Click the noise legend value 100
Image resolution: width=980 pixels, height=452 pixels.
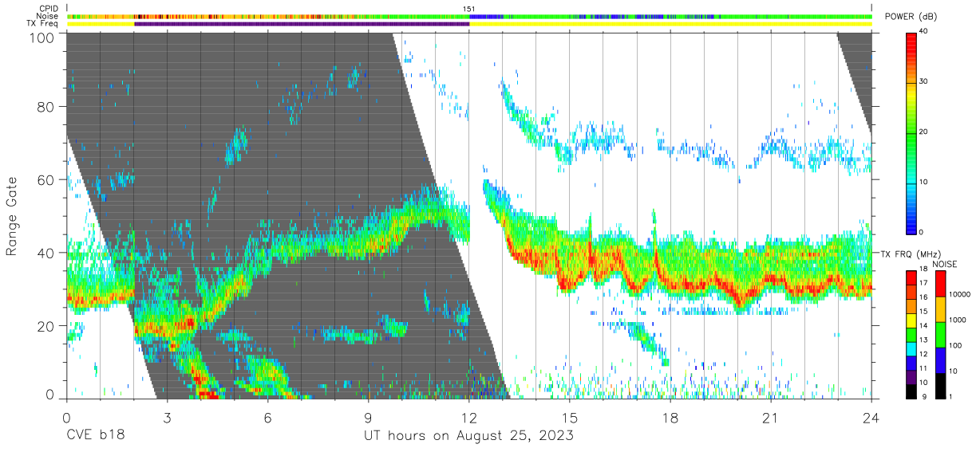pos(956,345)
